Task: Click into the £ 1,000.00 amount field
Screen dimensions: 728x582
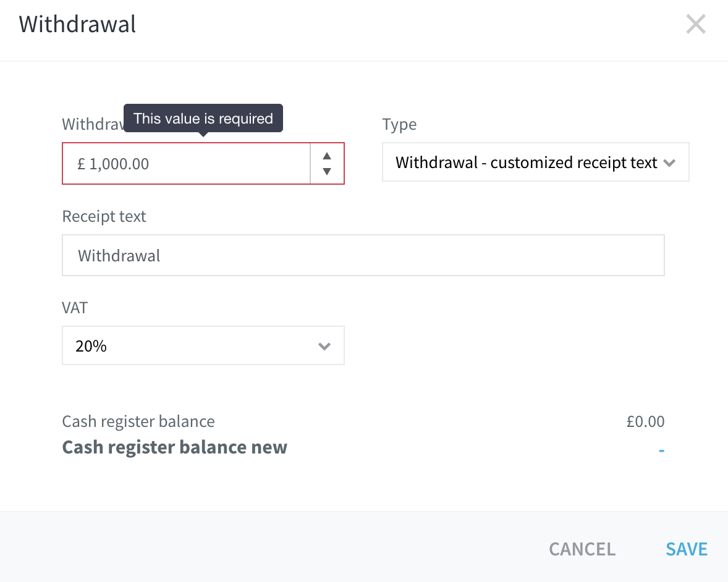Action: click(x=186, y=163)
